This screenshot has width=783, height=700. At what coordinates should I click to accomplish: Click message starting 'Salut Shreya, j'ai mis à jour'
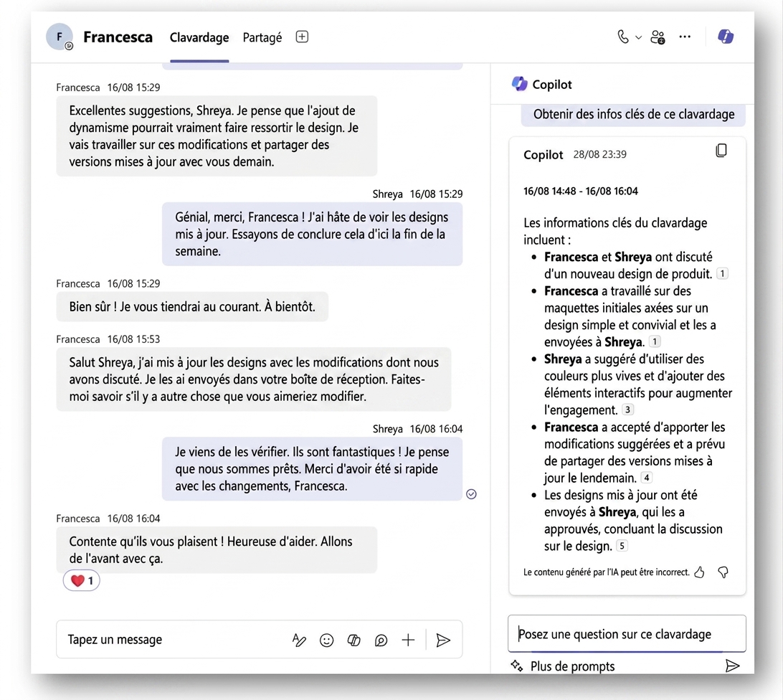click(254, 379)
